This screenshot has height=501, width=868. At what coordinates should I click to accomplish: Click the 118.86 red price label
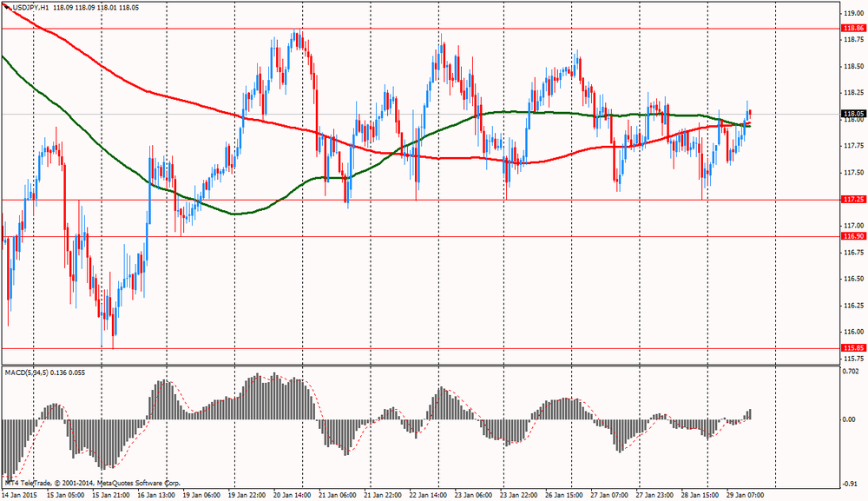point(853,29)
